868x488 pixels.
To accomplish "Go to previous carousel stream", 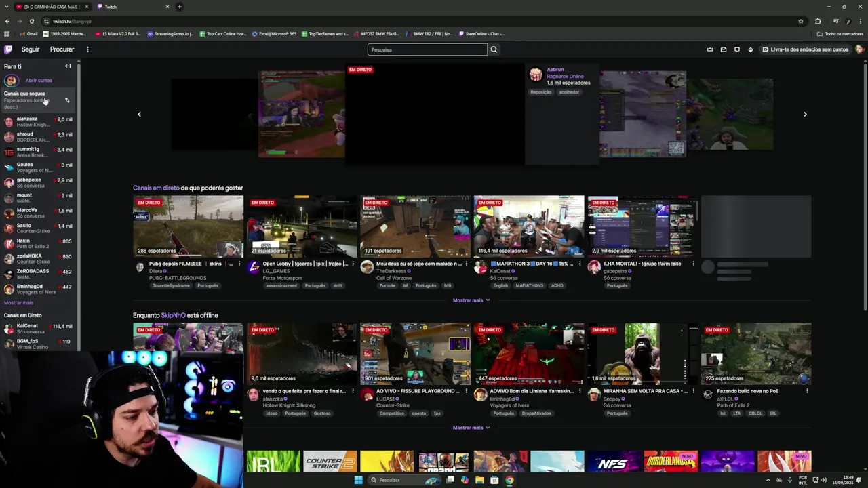I will pos(139,114).
